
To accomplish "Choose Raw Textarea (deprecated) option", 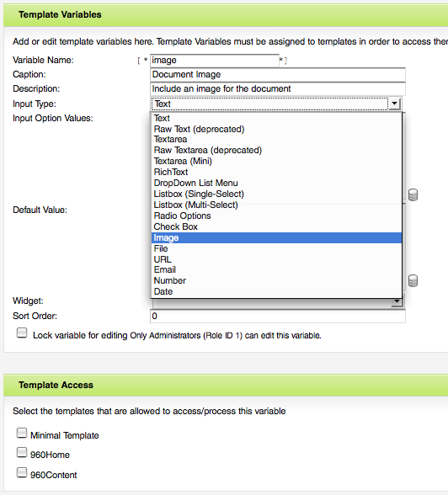I will point(276,150).
